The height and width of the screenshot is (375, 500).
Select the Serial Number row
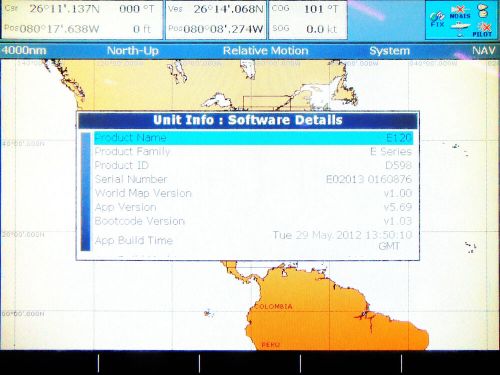(253, 179)
